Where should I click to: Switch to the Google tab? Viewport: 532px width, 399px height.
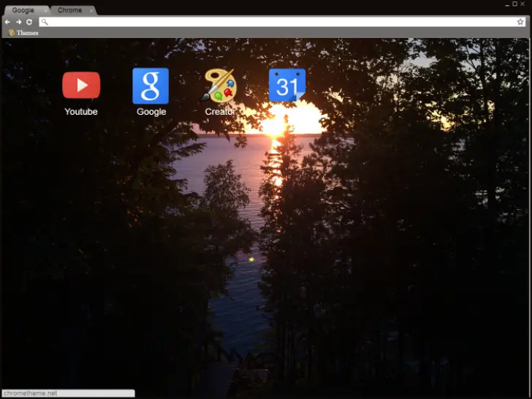tap(23, 10)
